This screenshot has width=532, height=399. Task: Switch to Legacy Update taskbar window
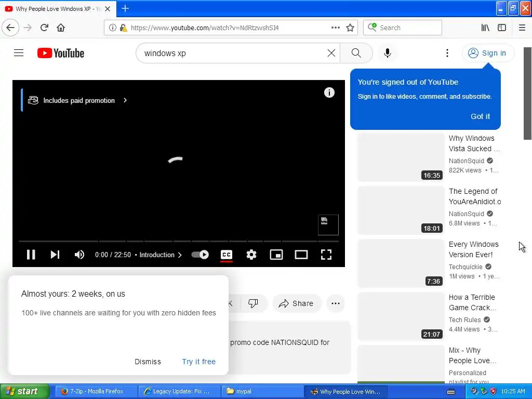pyautogui.click(x=179, y=392)
